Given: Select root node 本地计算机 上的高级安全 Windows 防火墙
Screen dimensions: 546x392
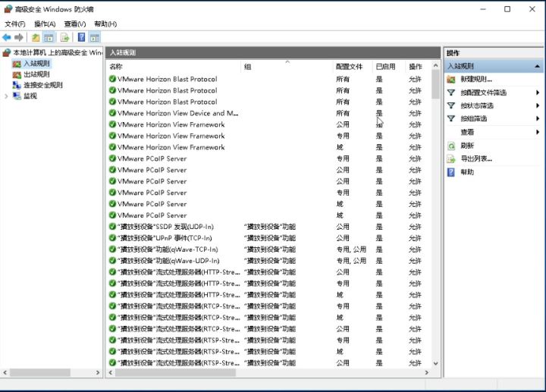Looking at the screenshot, I should tap(58, 52).
